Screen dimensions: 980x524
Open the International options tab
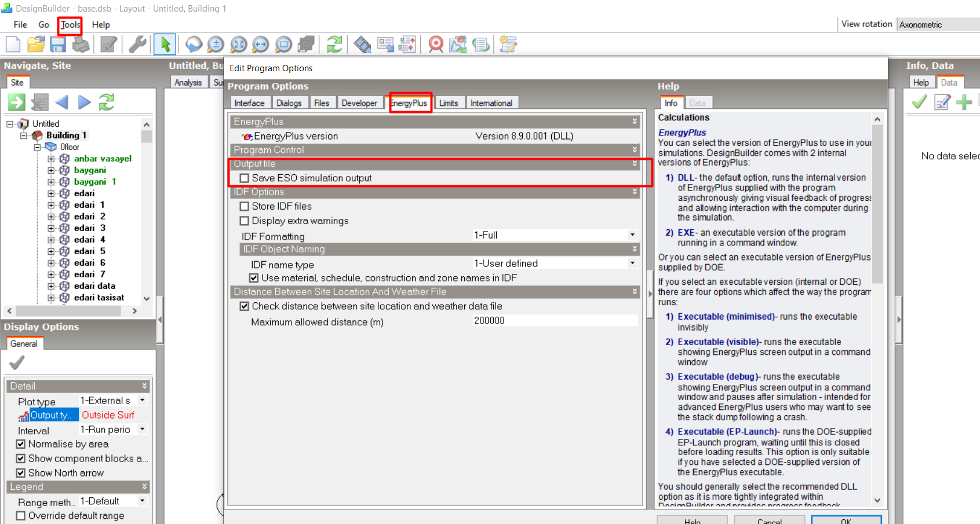491,103
